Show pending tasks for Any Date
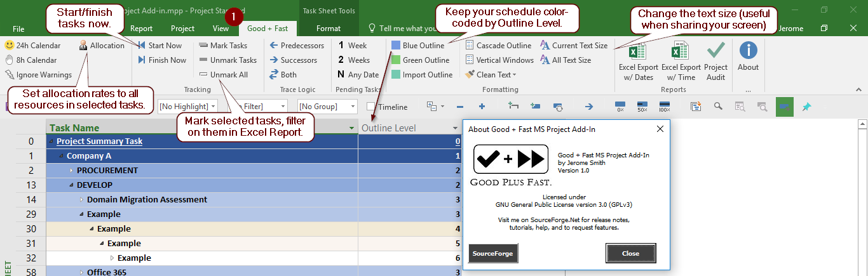The image size is (868, 276). coord(358,75)
